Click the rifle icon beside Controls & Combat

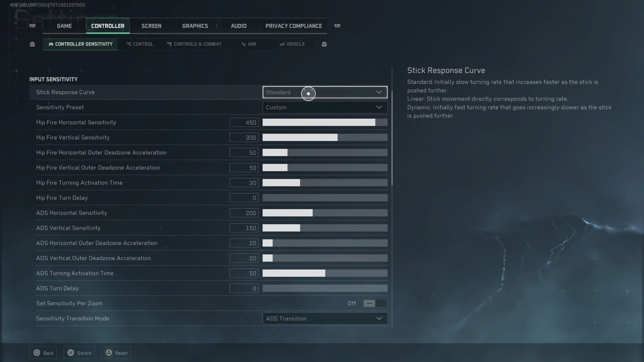pyautogui.click(x=169, y=44)
